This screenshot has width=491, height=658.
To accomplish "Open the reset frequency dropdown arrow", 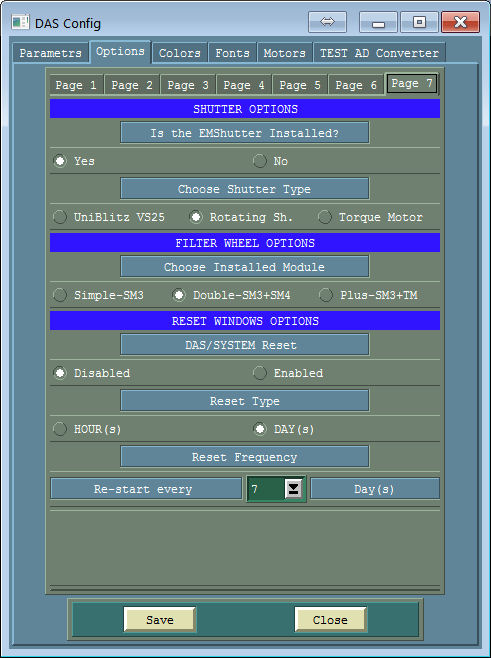I will 293,488.
